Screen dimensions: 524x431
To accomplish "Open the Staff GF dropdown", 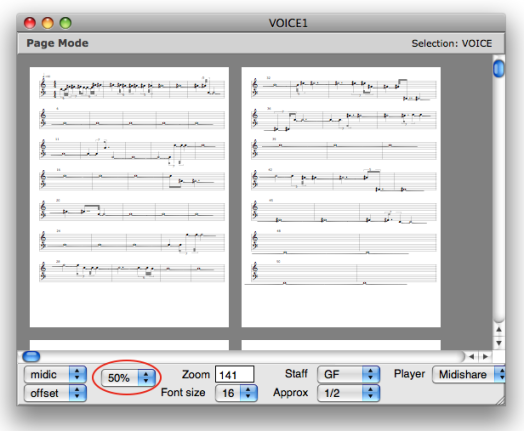I will (348, 374).
